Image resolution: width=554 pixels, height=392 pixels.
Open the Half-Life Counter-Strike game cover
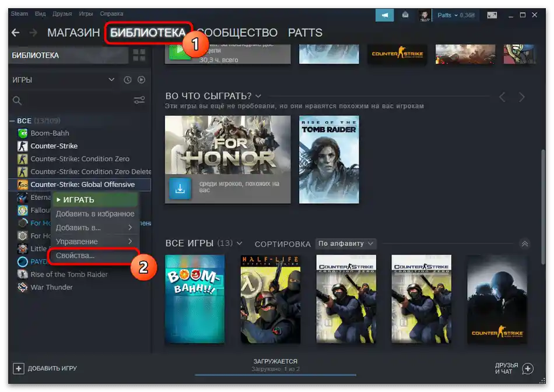point(270,299)
